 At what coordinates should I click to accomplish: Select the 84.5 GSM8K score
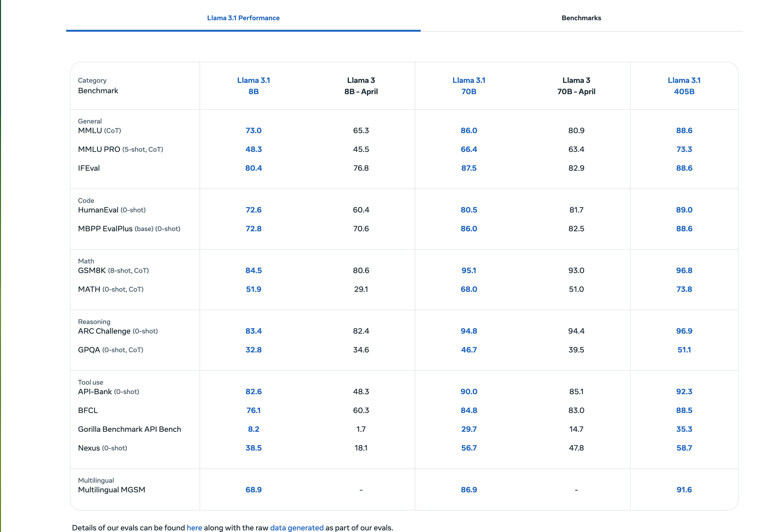pyautogui.click(x=254, y=270)
